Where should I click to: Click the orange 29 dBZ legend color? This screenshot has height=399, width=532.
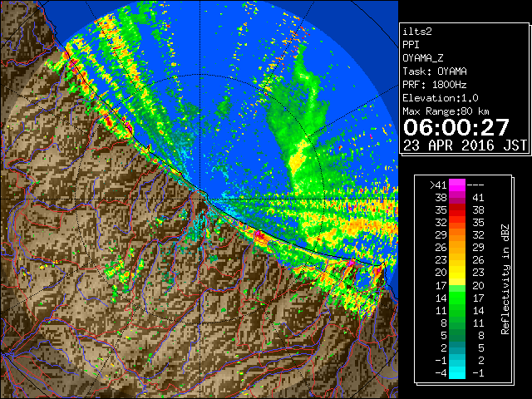coord(457,234)
